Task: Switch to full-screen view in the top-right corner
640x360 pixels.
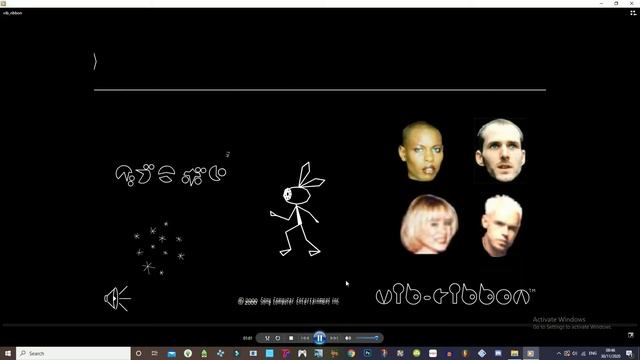Action: [633, 13]
